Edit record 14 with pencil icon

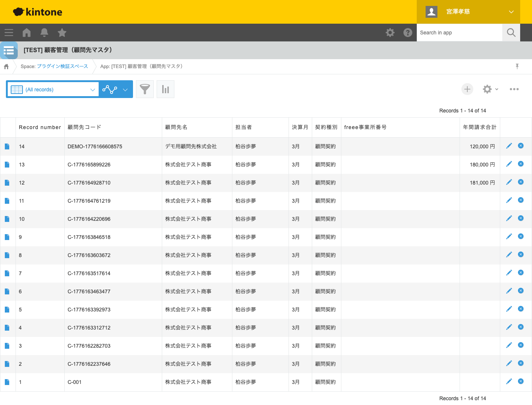(509, 146)
